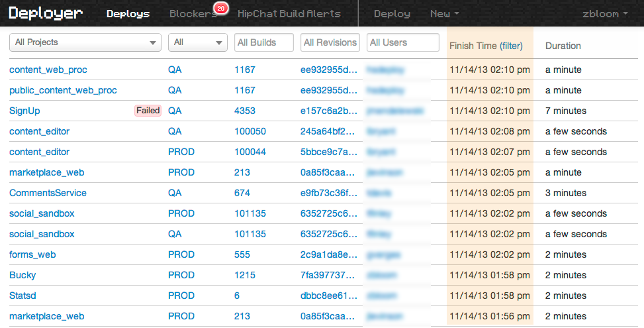This screenshot has width=644, height=328.
Task: Expand the zbloom user menu
Action: [x=605, y=13]
